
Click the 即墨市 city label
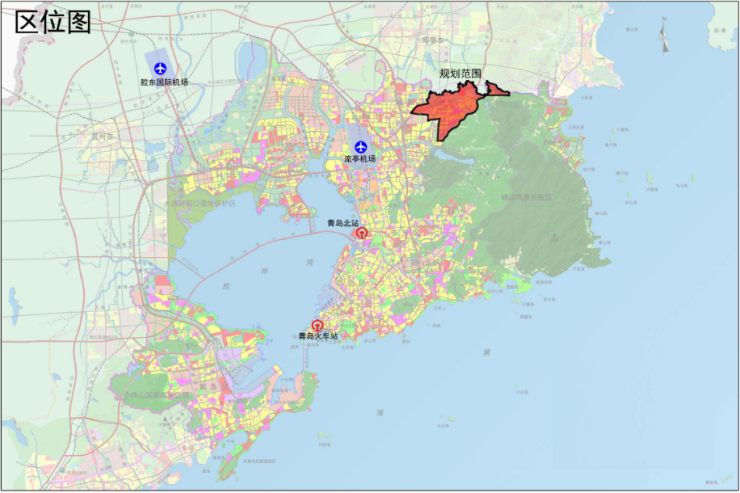[x=433, y=41]
